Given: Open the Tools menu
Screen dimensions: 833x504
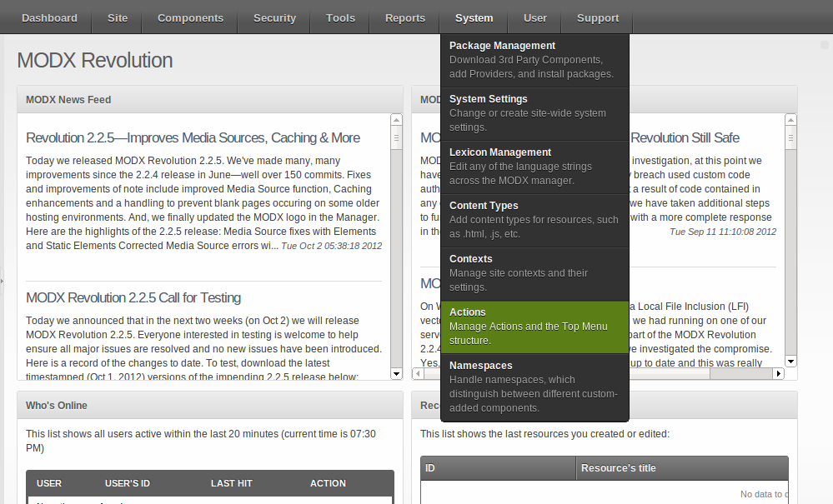Looking at the screenshot, I should [340, 17].
